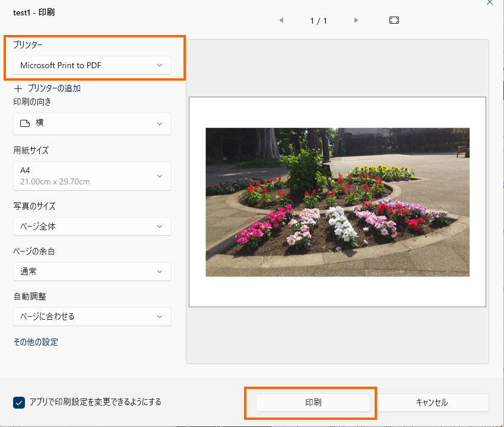Click the previous page arrow in preview

click(281, 20)
